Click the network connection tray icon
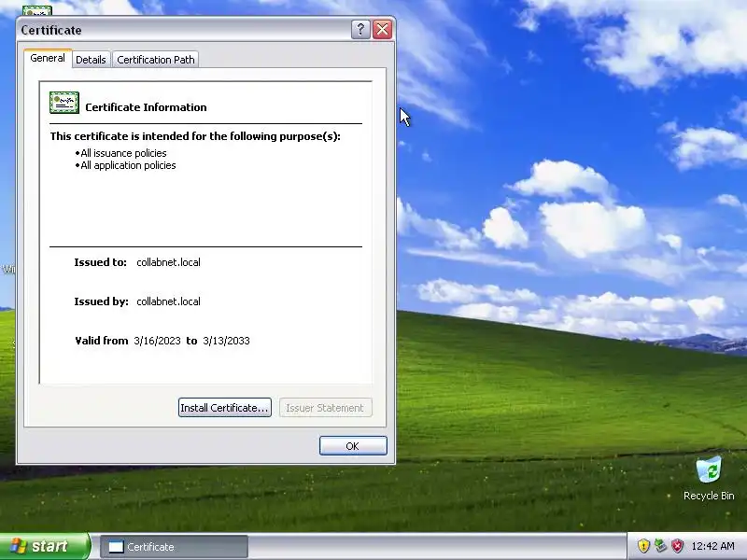The image size is (747, 560). pos(660,546)
